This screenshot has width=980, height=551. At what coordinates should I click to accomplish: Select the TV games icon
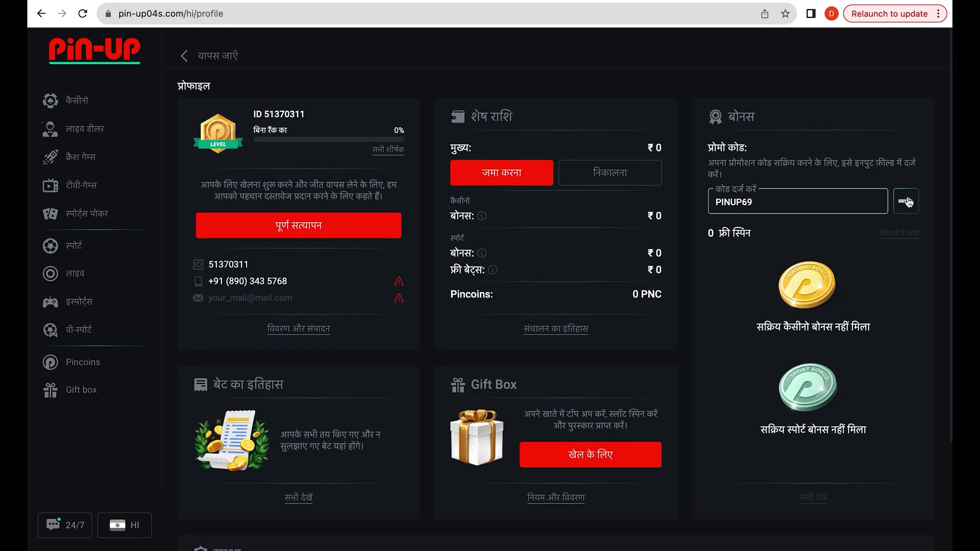tap(50, 185)
